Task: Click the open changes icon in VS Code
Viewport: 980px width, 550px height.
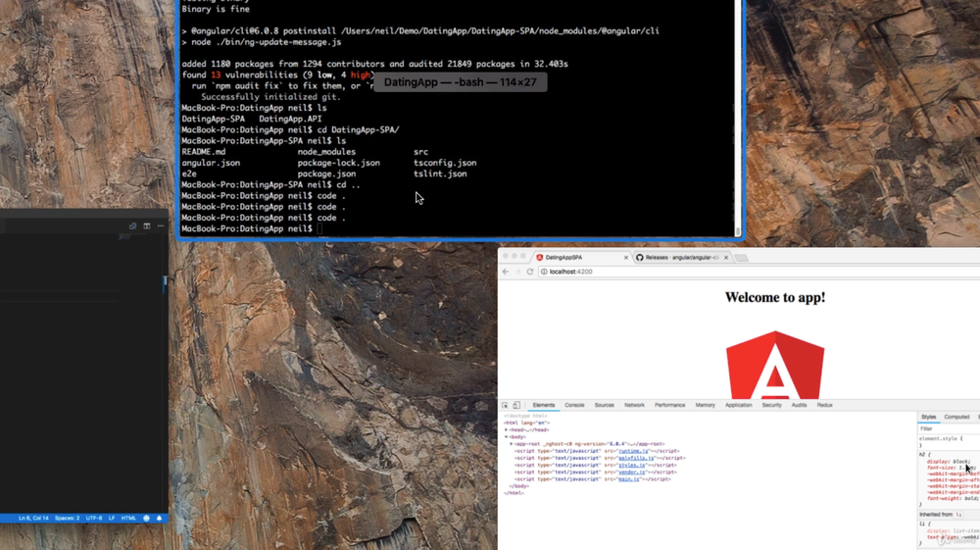Action: pyautogui.click(x=132, y=225)
